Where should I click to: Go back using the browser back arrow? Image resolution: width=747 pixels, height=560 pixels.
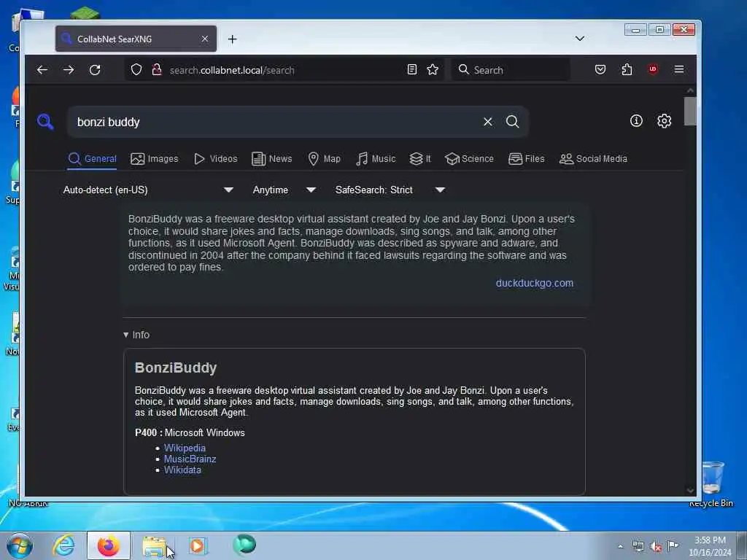(42, 70)
